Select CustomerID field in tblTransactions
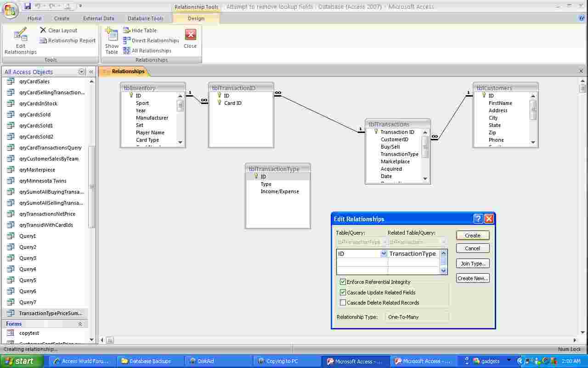Image resolution: width=588 pixels, height=368 pixels. tap(394, 139)
